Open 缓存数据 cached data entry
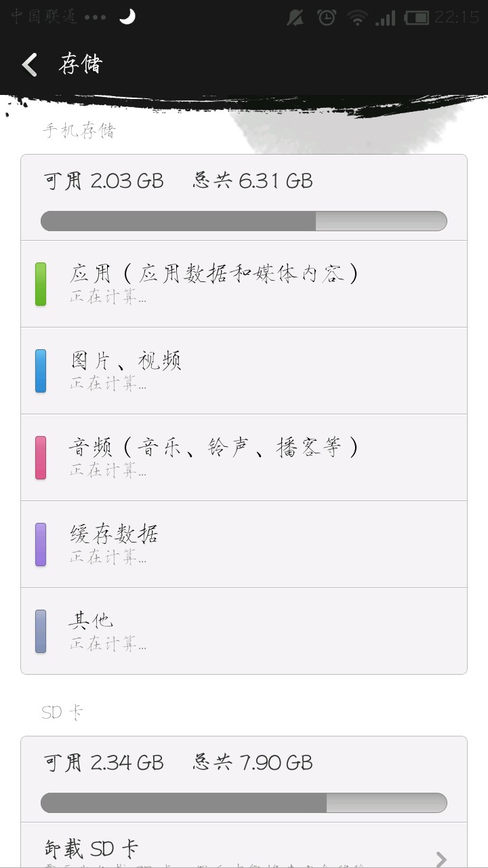 (244, 544)
